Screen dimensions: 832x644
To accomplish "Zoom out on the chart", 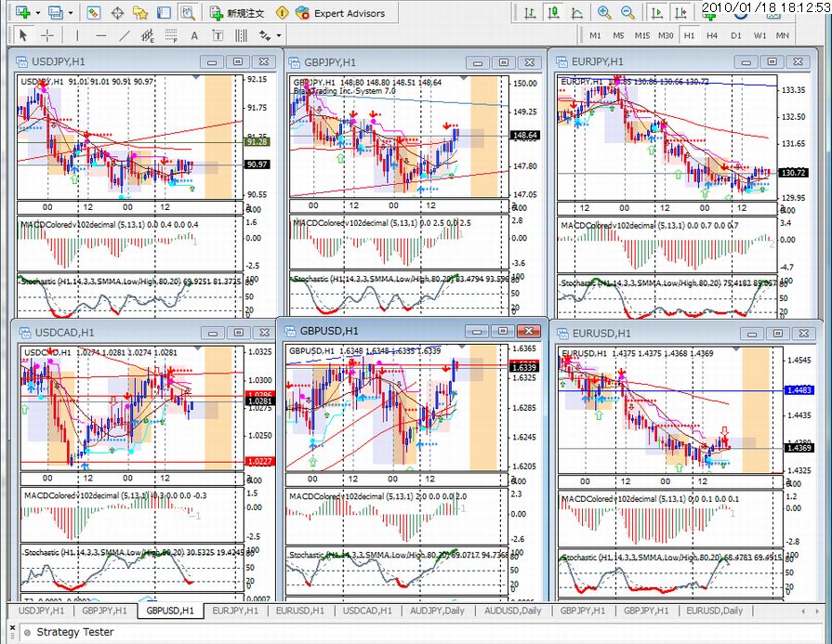I will [x=627, y=13].
